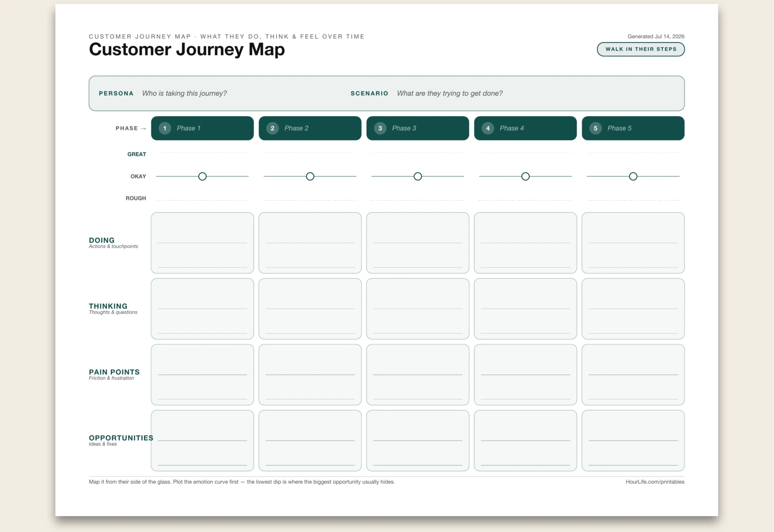Click the Scenario field 'What are they trying to get done?'
The height and width of the screenshot is (532, 774).
click(450, 93)
